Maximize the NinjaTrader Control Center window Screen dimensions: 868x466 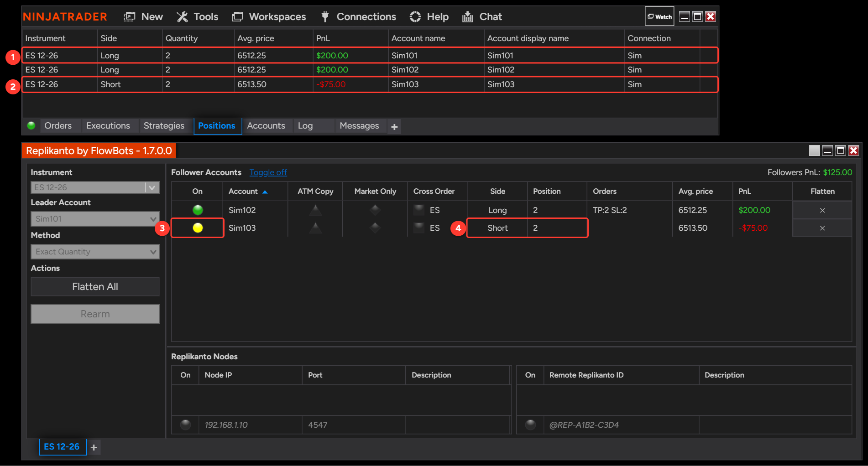pyautogui.click(x=697, y=16)
